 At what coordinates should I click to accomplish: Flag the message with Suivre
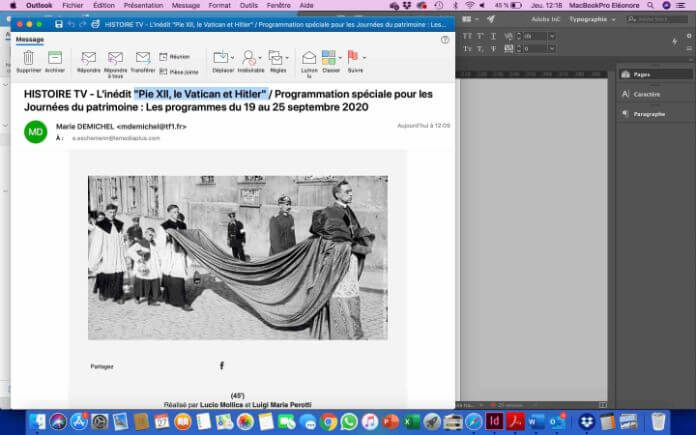(353, 57)
